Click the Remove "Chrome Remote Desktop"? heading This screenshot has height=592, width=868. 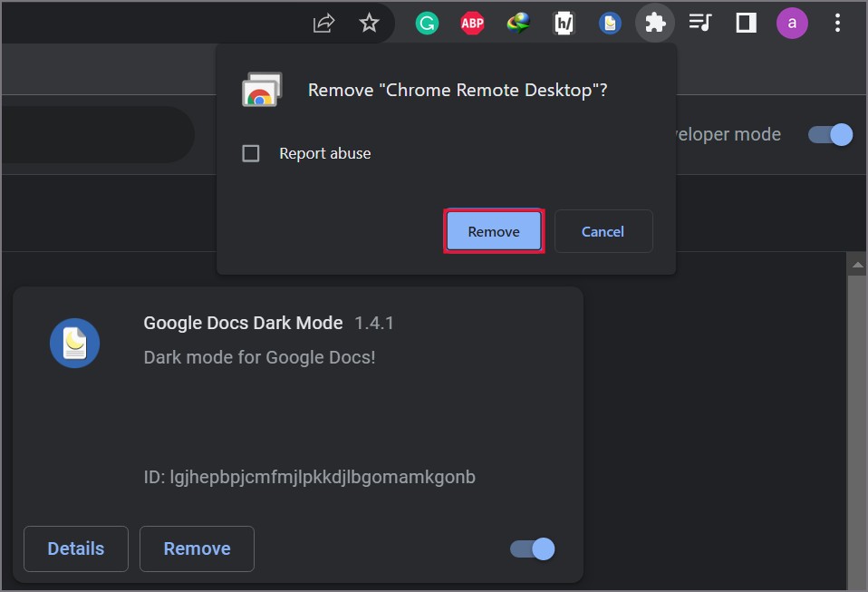458,90
